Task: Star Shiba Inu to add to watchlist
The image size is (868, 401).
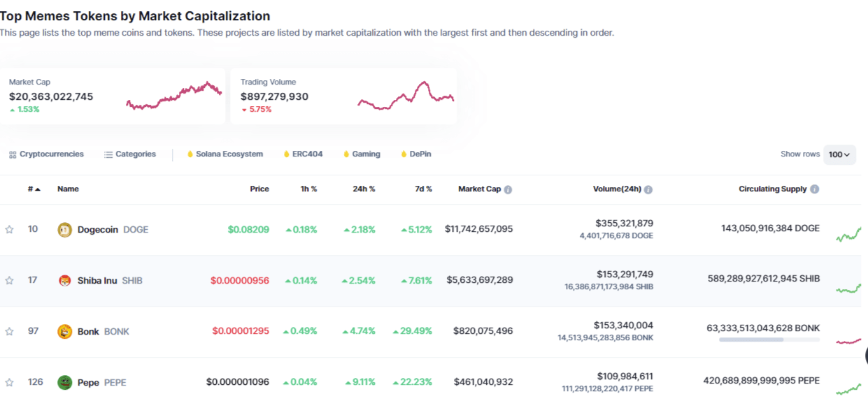Action: [x=9, y=280]
